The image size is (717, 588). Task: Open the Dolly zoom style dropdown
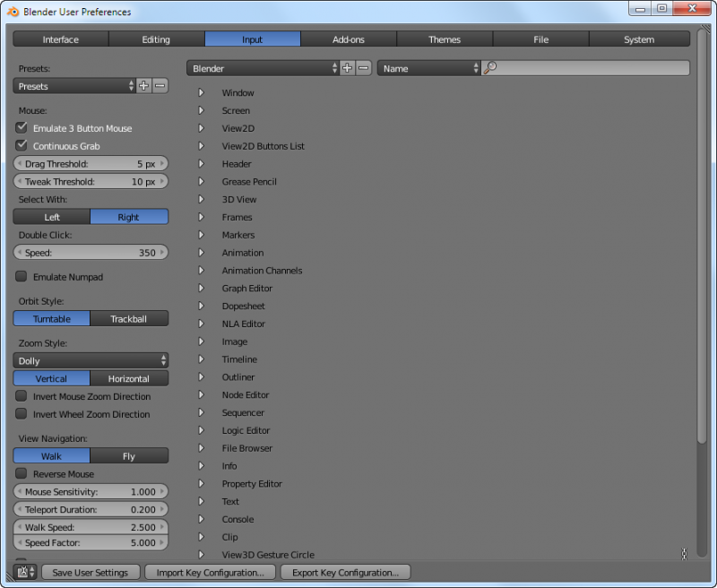(x=91, y=360)
